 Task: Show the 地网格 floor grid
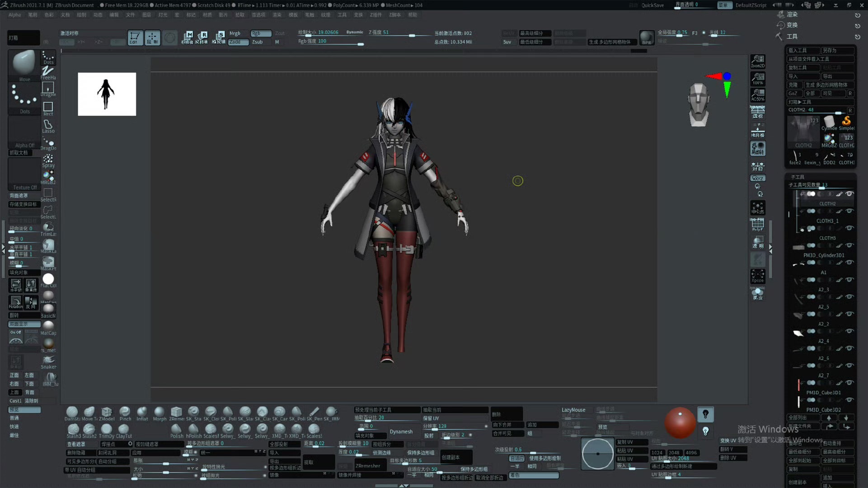[x=758, y=131]
